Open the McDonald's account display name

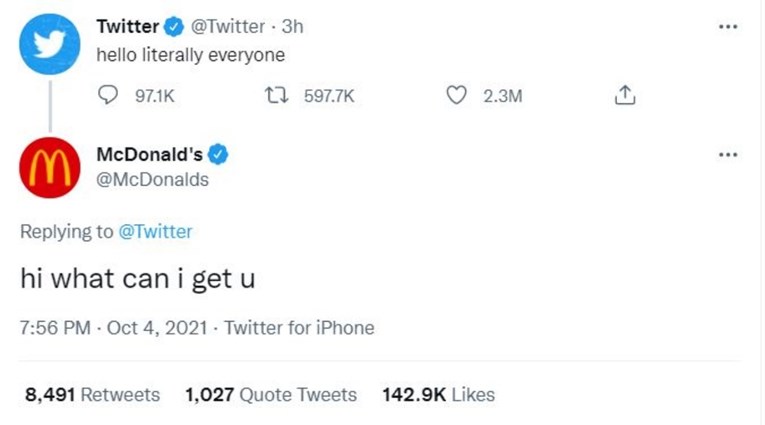[x=150, y=154]
